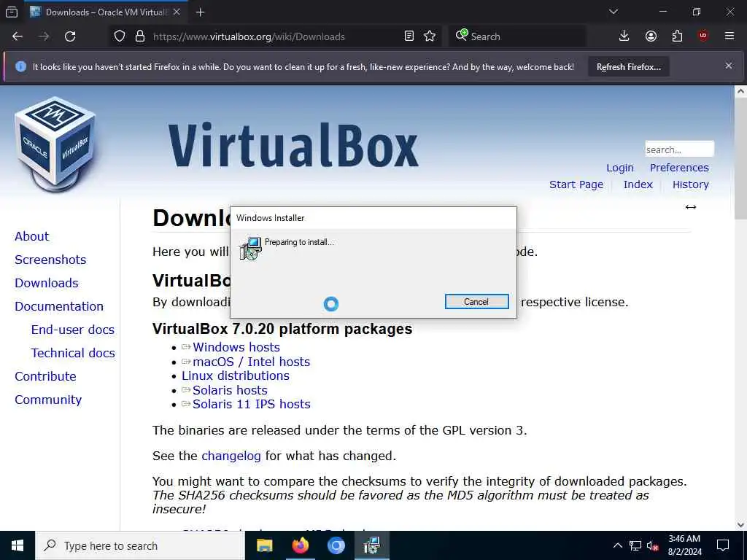Click the Solaris 11 IPS hosts link
This screenshot has height=560, width=747.
click(x=252, y=404)
